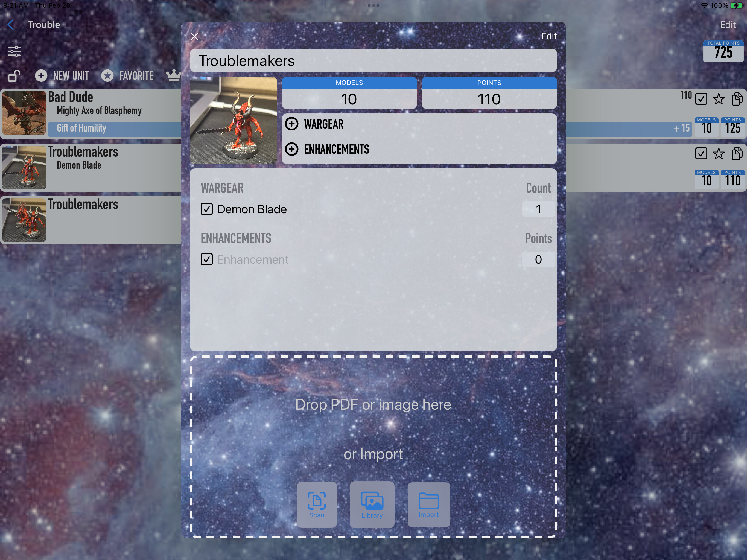Fill in the Enhancement name placeholder
This screenshot has width=747, height=560.
tap(253, 259)
